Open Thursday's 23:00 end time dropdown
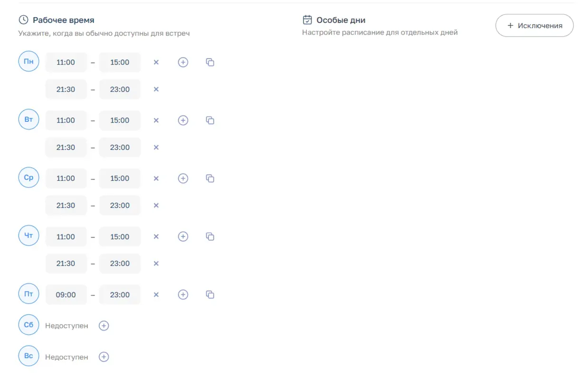The height and width of the screenshot is (379, 588). click(120, 263)
